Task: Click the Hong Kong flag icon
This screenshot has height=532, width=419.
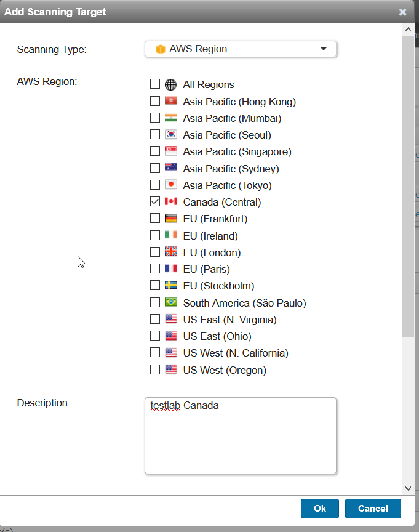Action: (x=171, y=102)
